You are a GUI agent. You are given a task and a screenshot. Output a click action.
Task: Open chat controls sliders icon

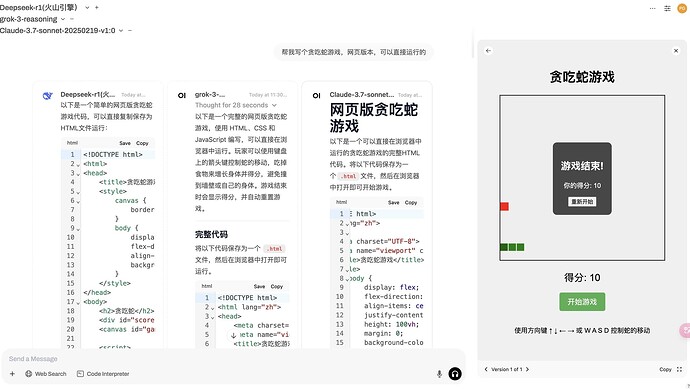point(668,8)
